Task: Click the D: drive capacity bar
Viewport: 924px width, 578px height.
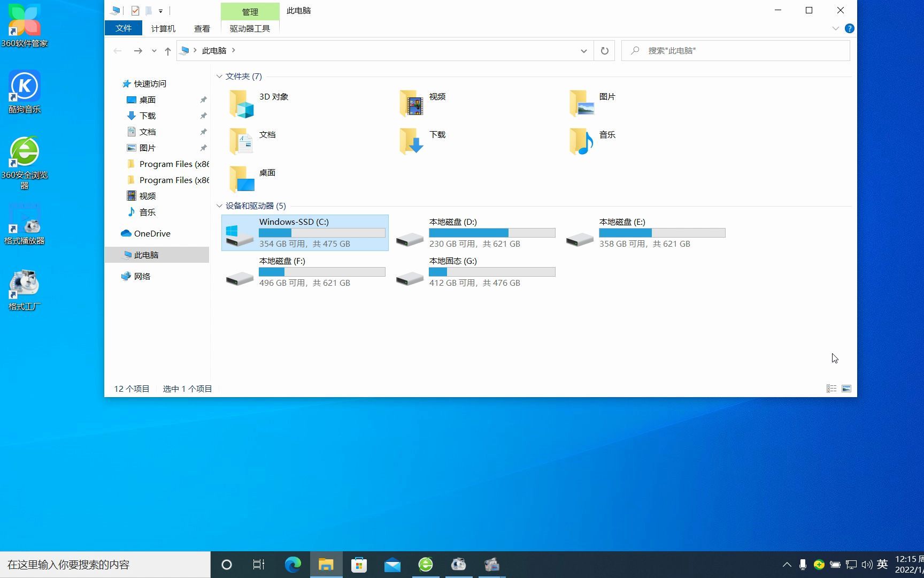Action: pos(492,232)
